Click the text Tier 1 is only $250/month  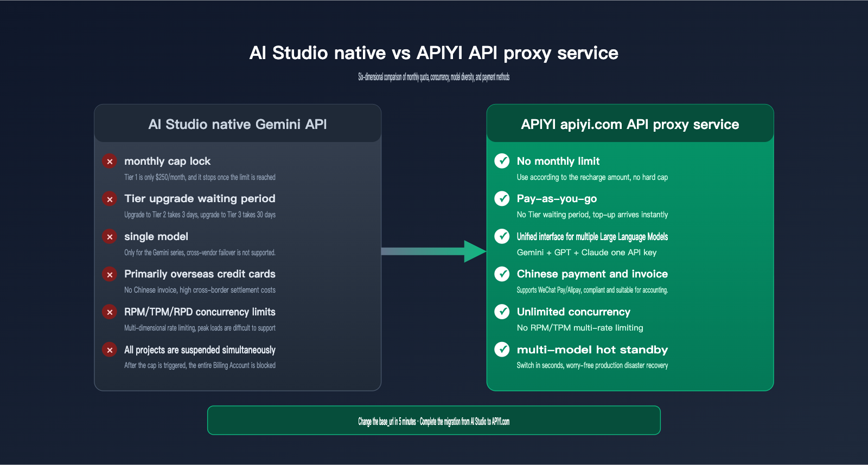pos(200,177)
